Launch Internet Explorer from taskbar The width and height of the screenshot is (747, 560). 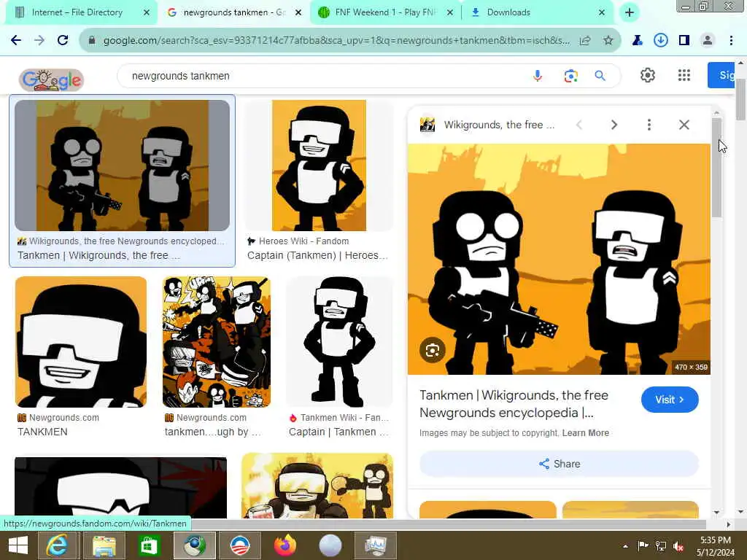coord(57,545)
